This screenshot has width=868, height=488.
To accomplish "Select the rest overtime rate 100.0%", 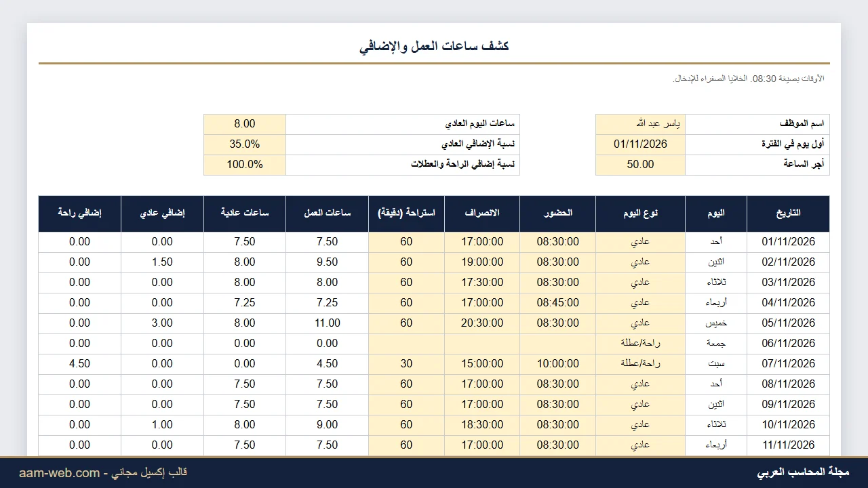I will (245, 165).
